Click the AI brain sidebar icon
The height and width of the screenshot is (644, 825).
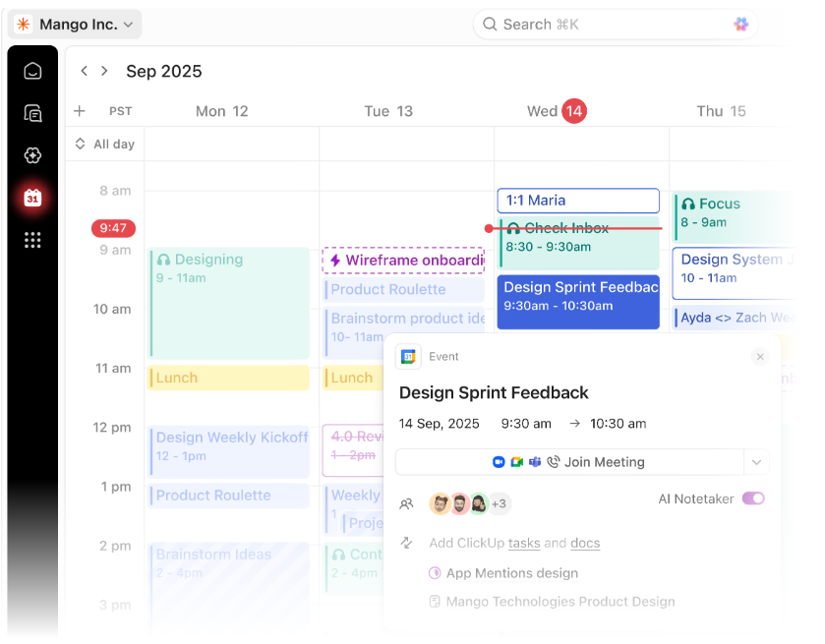[32, 155]
